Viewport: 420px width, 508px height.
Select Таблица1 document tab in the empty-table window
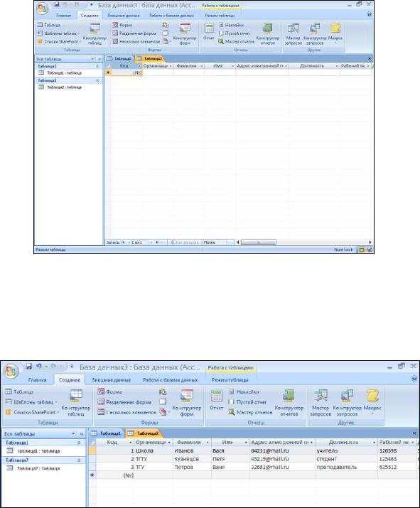tap(119, 59)
